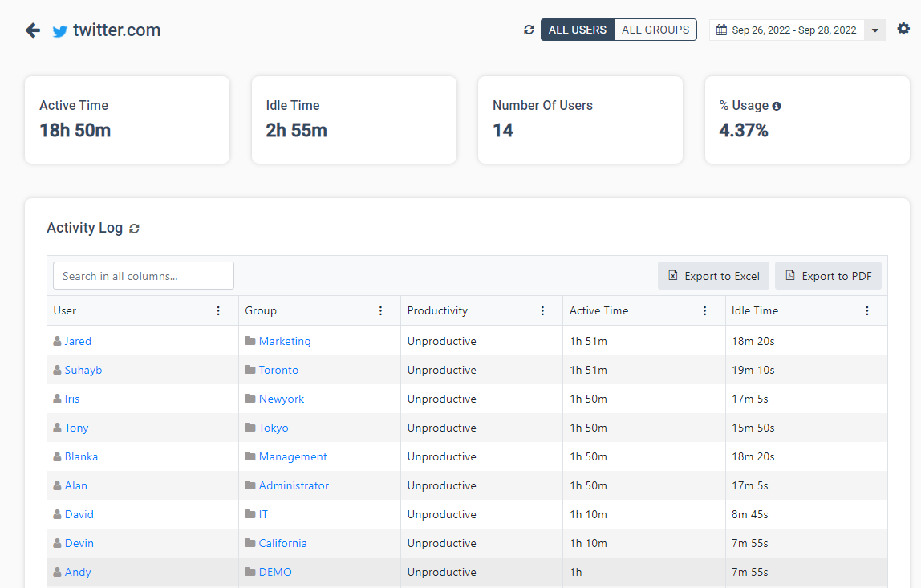
Task: Open user Alan's link
Action: (75, 486)
